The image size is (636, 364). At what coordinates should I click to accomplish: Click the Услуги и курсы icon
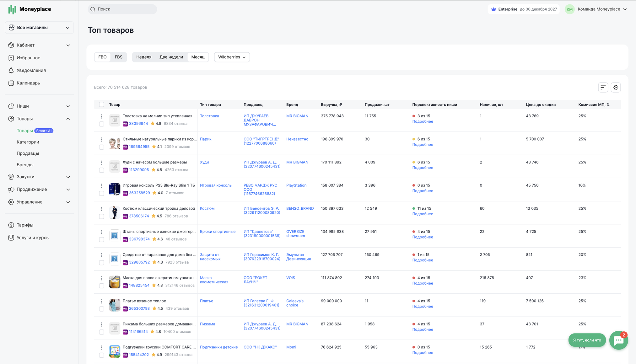11,238
